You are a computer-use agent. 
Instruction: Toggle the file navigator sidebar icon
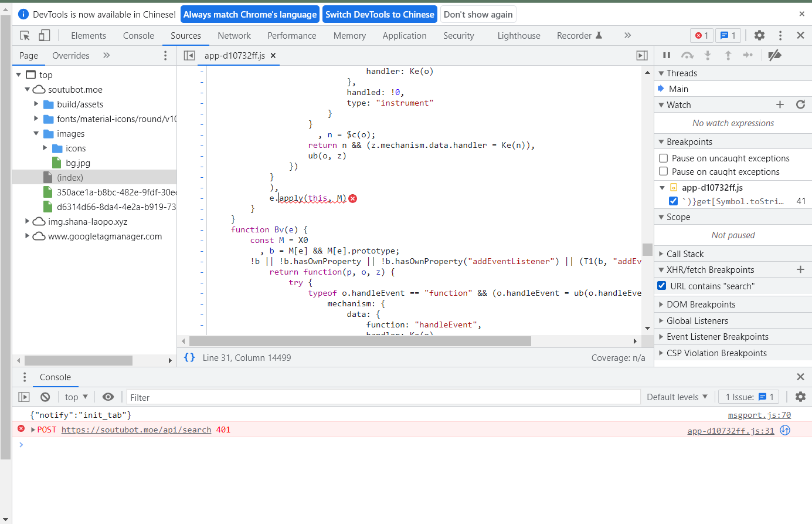point(189,56)
